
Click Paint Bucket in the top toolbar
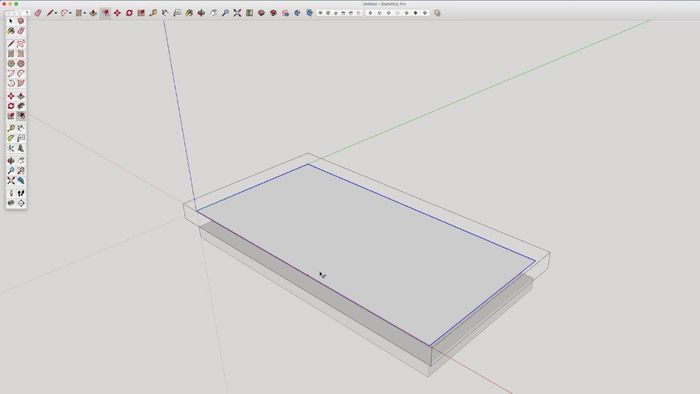tap(189, 13)
